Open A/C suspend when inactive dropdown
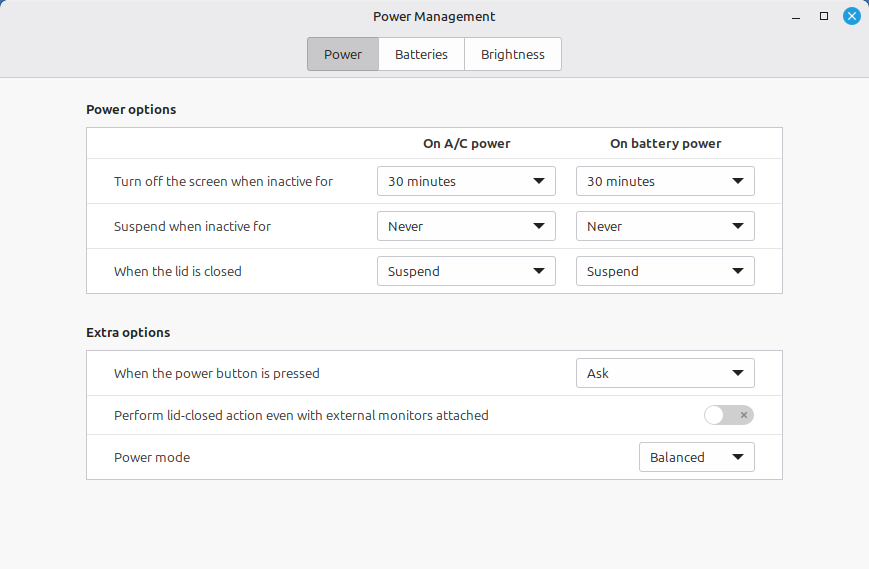This screenshot has width=869, height=569. tap(466, 226)
